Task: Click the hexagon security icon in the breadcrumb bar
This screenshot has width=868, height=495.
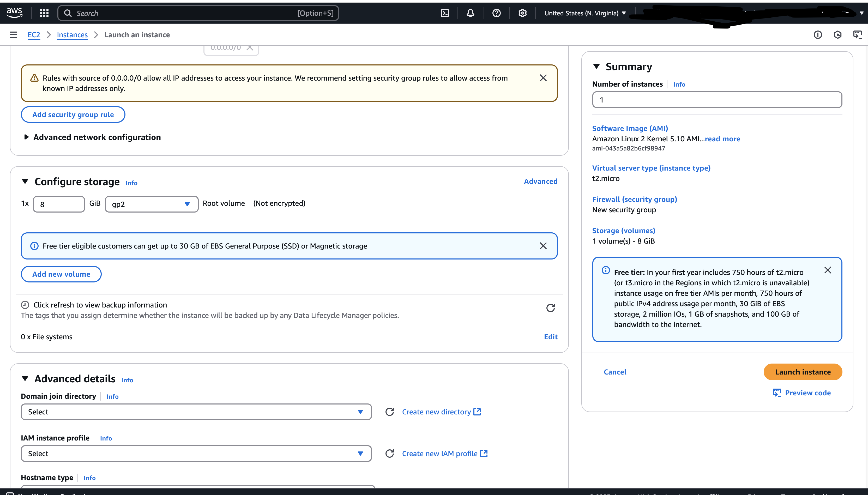Action: click(838, 35)
